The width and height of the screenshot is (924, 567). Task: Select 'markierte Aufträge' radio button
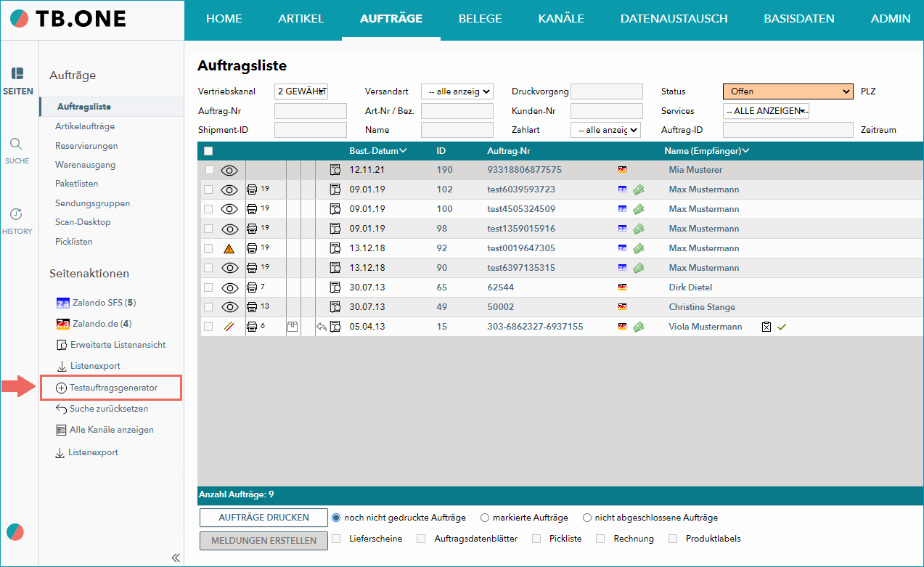click(484, 518)
